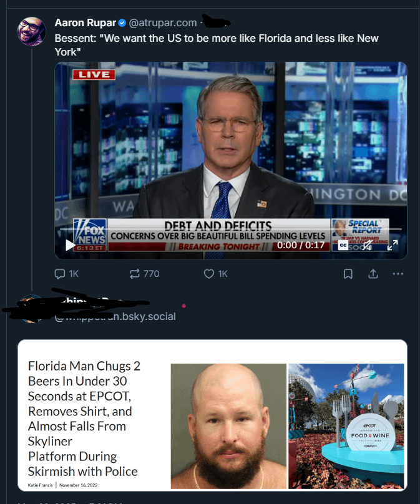Play the Fox News video clip
The width and height of the screenshot is (420, 504).
pyautogui.click(x=70, y=245)
